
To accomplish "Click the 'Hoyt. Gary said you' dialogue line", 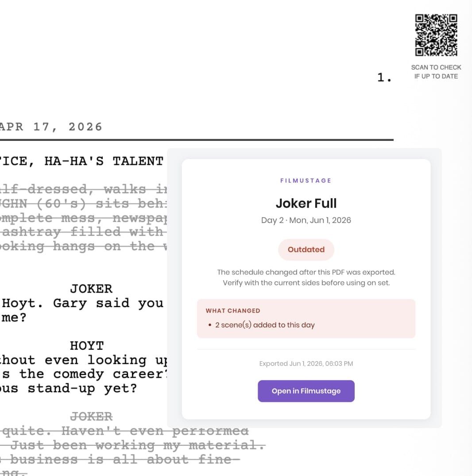I will coord(83,303).
